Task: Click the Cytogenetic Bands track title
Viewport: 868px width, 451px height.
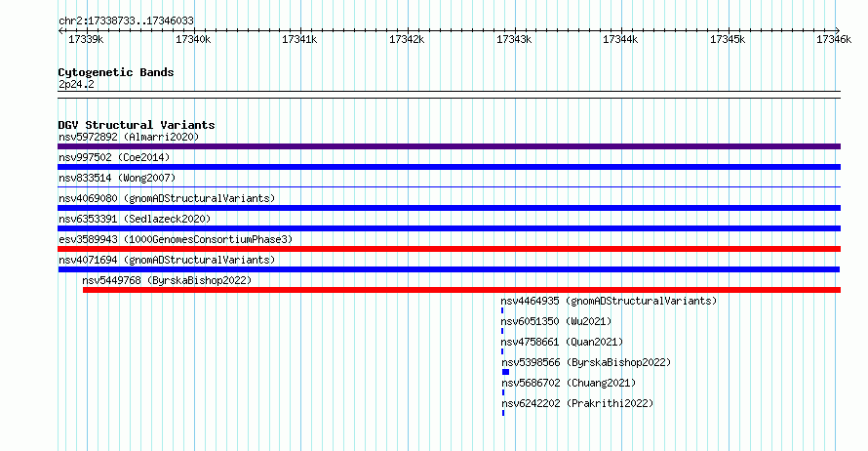Action: pyautogui.click(x=116, y=72)
